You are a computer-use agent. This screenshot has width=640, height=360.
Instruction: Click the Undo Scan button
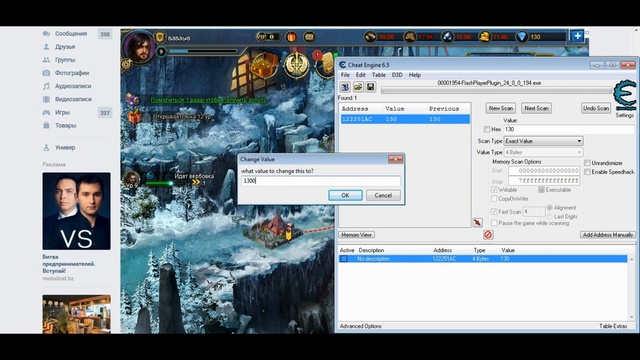596,108
